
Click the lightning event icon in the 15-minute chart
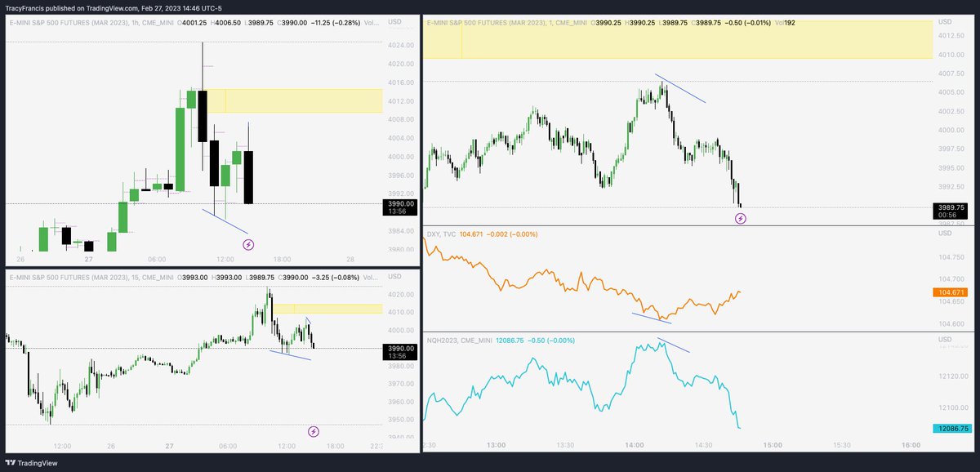pos(313,431)
